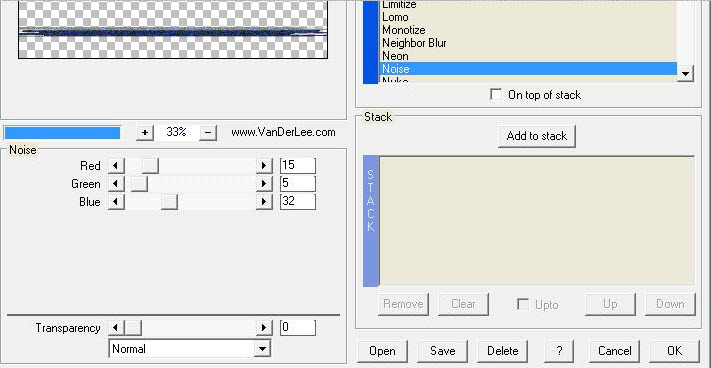Screen dimensions: 711x368
Task: Click the Transparency slider left arrow
Action: pyautogui.click(x=117, y=327)
